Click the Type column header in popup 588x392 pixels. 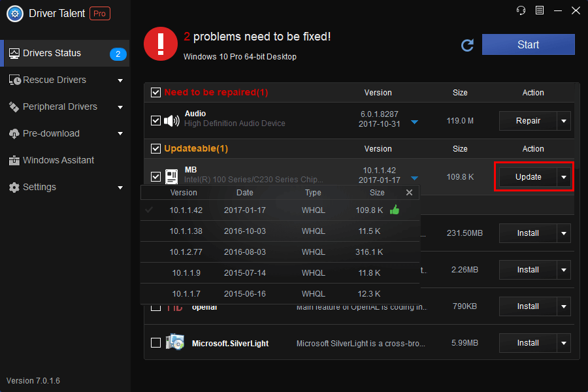click(x=313, y=193)
